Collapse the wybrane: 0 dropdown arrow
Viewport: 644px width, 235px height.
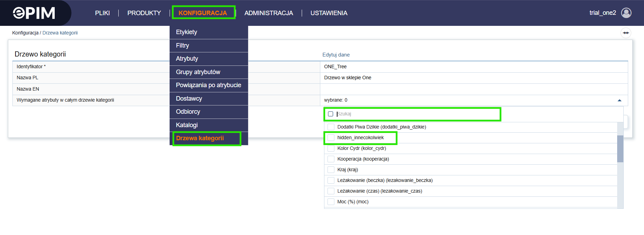click(x=620, y=100)
